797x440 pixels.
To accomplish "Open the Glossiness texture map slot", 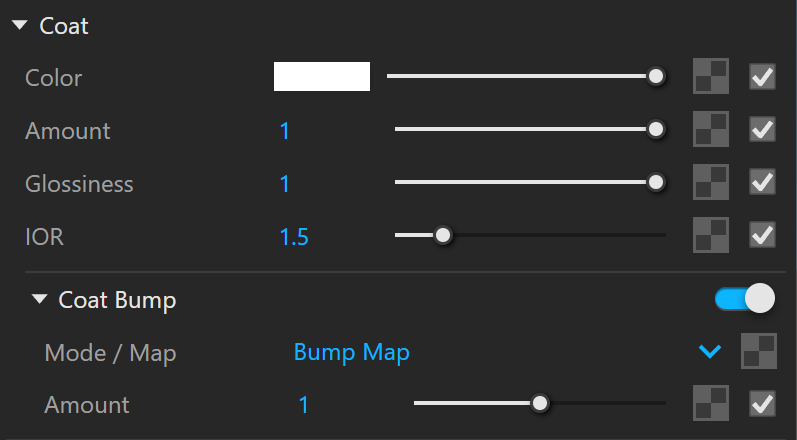I will point(711,182).
